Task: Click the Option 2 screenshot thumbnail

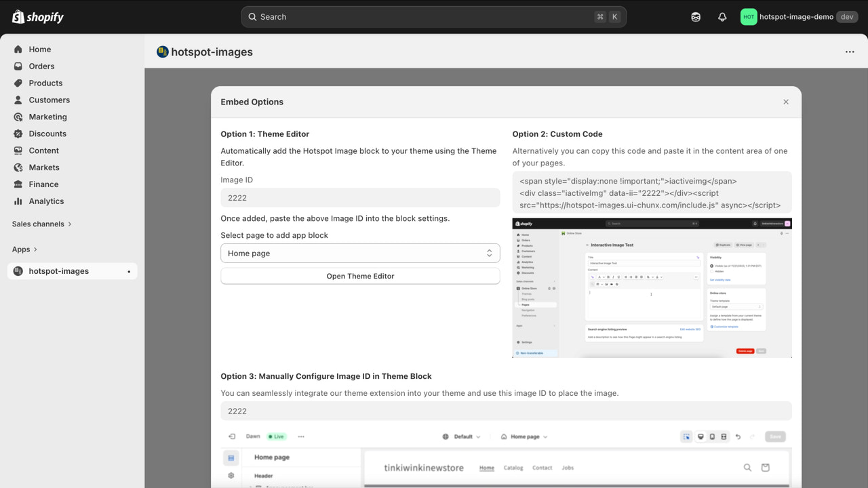Action: pos(652,288)
